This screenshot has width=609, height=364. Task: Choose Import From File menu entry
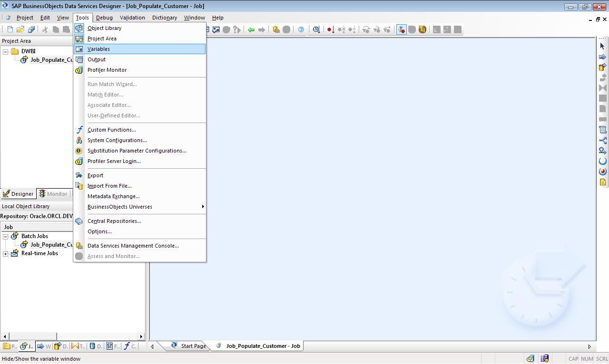click(139, 186)
